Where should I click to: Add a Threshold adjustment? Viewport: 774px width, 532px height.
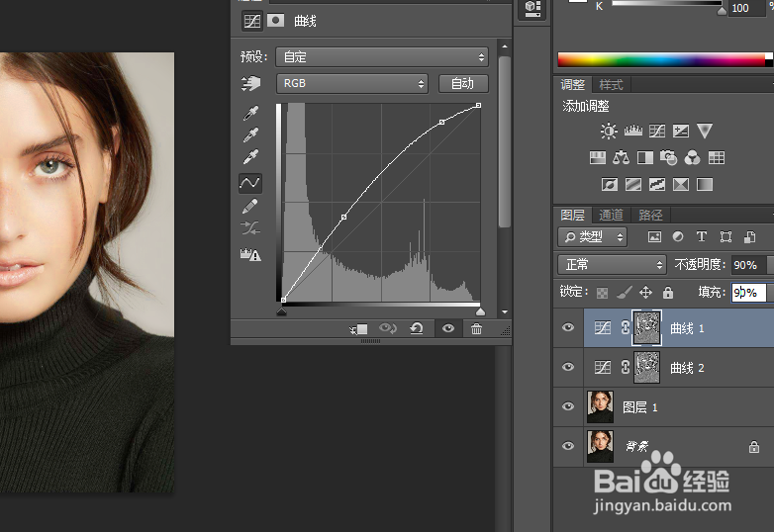(x=657, y=184)
